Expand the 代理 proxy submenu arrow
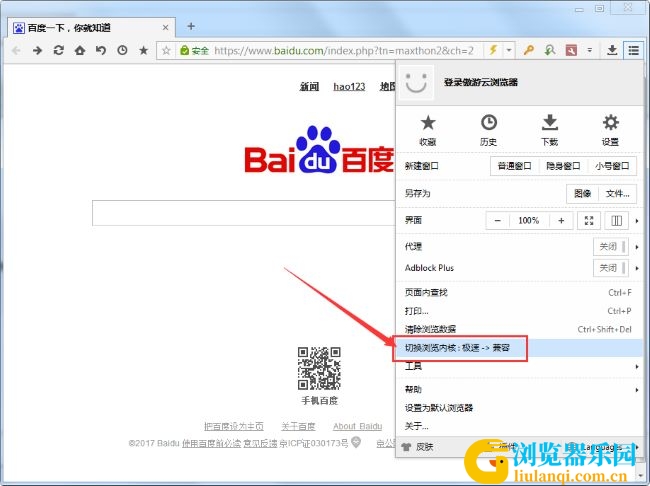Image resolution: width=650 pixels, height=486 pixels. (637, 247)
